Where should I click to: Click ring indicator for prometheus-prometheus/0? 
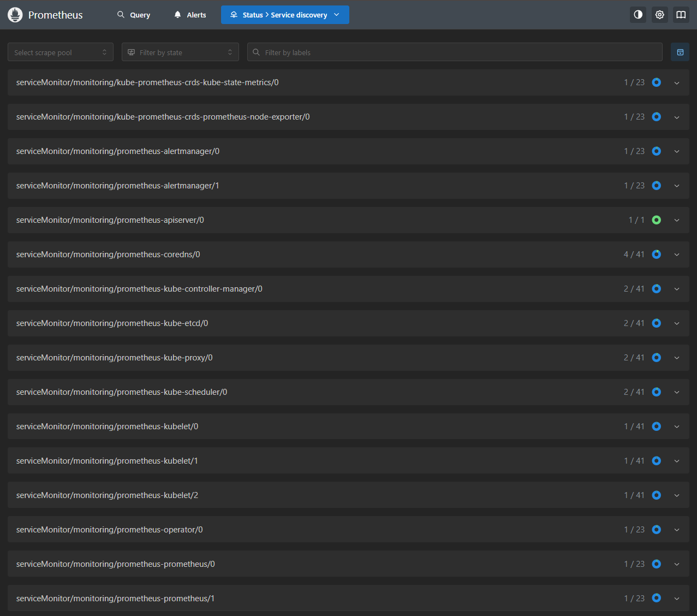click(x=657, y=564)
